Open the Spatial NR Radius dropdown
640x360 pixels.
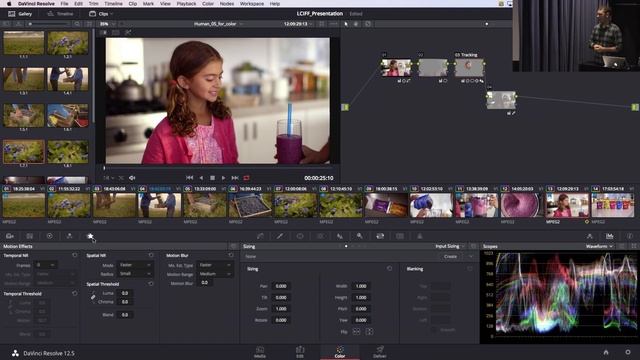pos(135,274)
